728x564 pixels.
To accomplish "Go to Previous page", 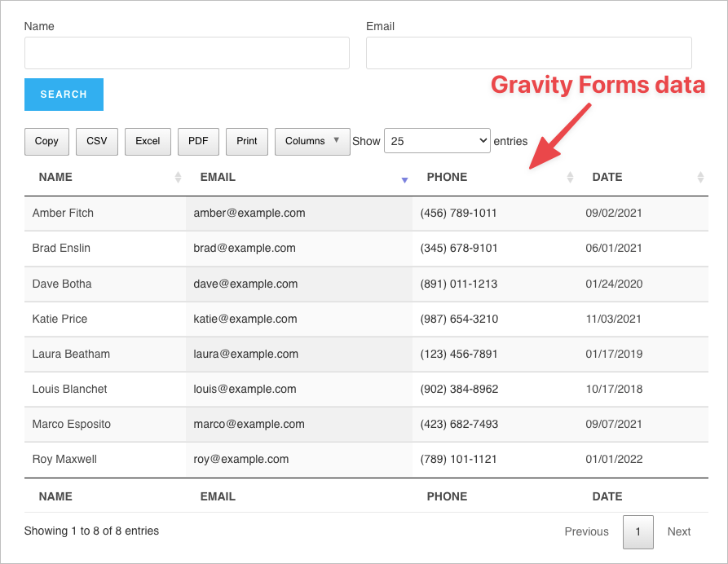I will [586, 532].
